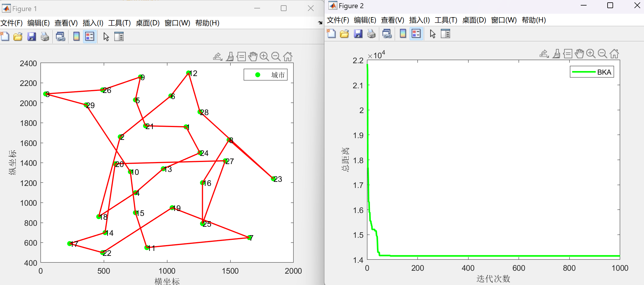Click Open File icon in Figure 2 toolbar
This screenshot has width=644, height=285.
tap(344, 34)
